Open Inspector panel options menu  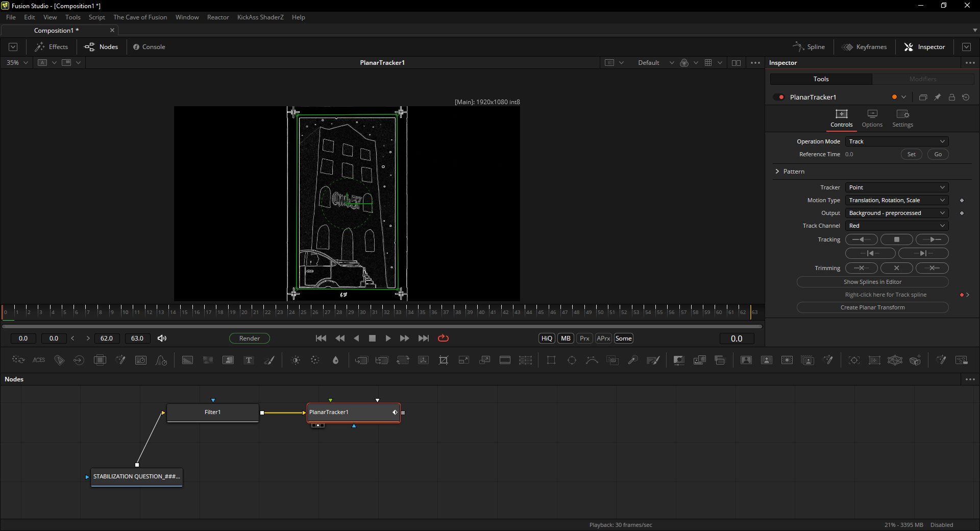970,63
